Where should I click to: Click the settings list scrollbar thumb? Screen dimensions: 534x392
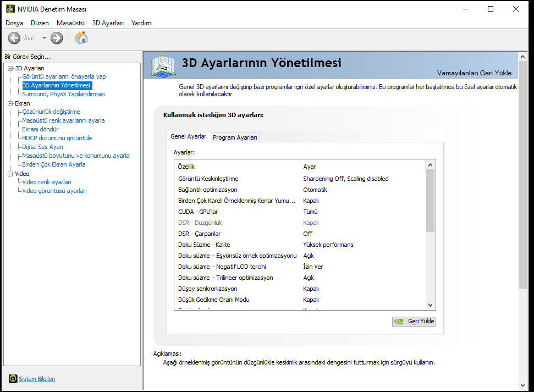pyautogui.click(x=430, y=201)
